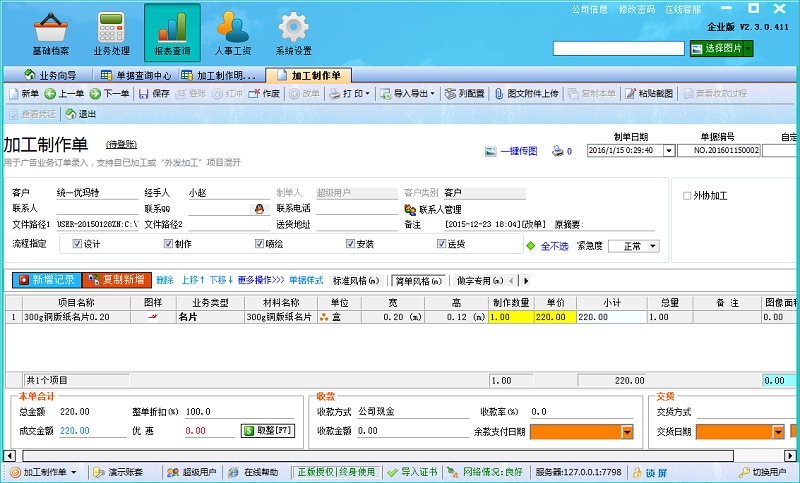This screenshot has width=800, height=483.
Task: Open 更多操作>>> link
Action: (x=261, y=280)
